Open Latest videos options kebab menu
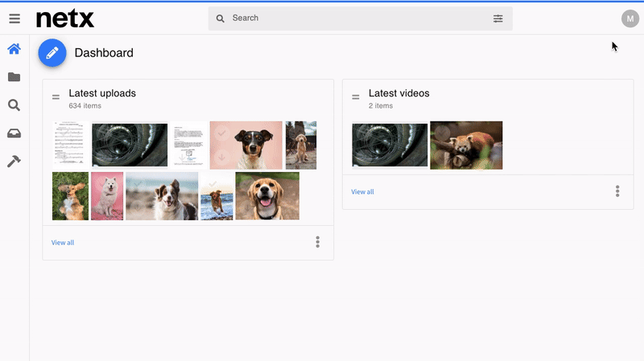This screenshot has height=361, width=644. (617, 191)
